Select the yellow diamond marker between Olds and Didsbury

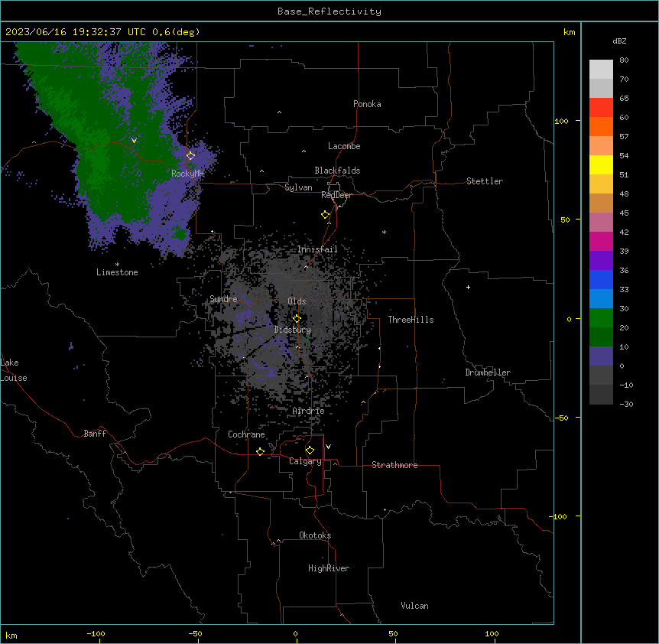coord(297,318)
